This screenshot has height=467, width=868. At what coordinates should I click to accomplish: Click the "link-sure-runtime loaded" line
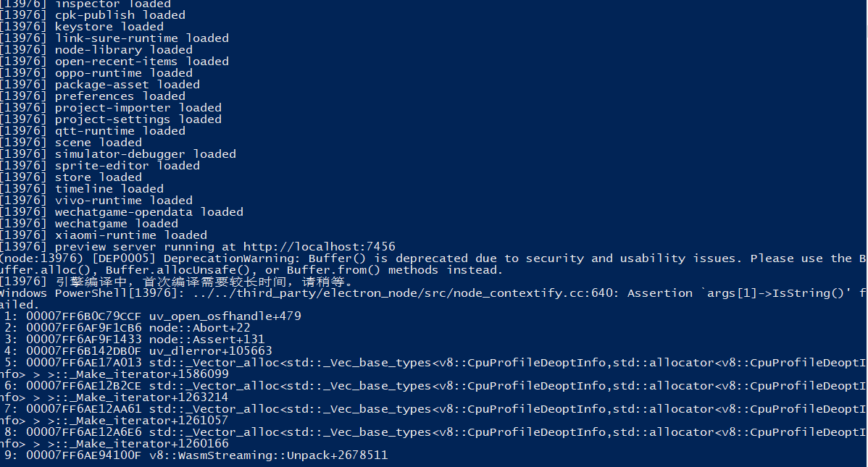point(141,38)
